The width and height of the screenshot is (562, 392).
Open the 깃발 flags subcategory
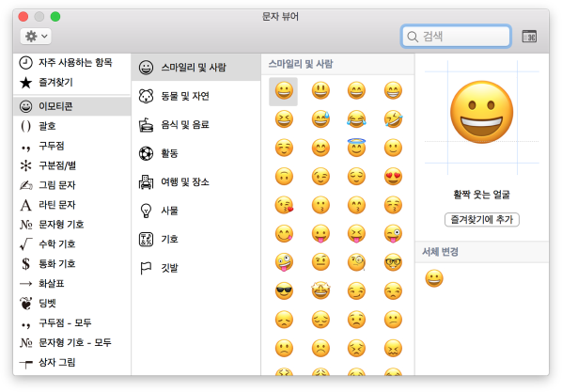tap(195, 268)
